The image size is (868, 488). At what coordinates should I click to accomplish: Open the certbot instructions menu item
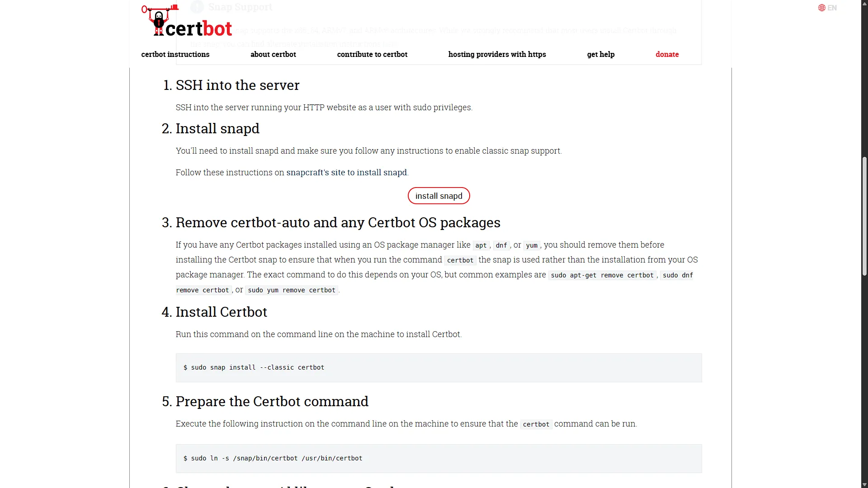point(175,54)
